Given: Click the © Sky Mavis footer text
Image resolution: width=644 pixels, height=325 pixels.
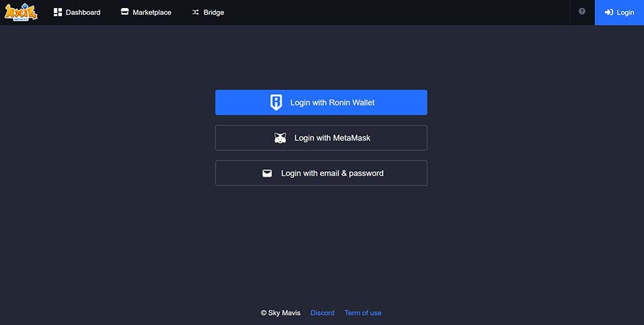Looking at the screenshot, I should pyautogui.click(x=280, y=313).
